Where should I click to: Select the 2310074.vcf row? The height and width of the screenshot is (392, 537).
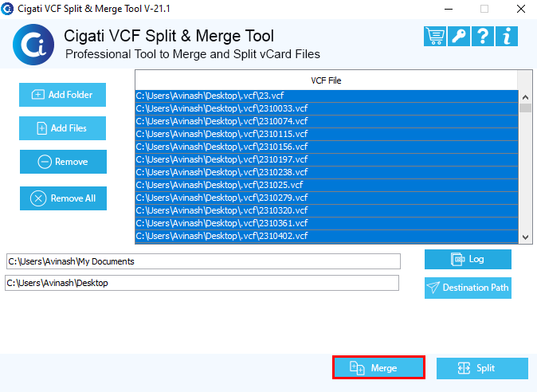click(327, 121)
